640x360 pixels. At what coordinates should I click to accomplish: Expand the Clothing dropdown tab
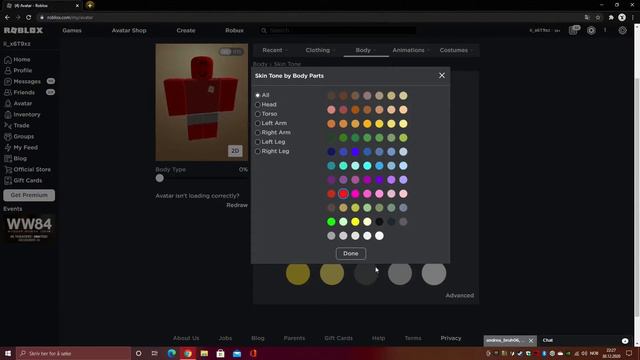320,50
